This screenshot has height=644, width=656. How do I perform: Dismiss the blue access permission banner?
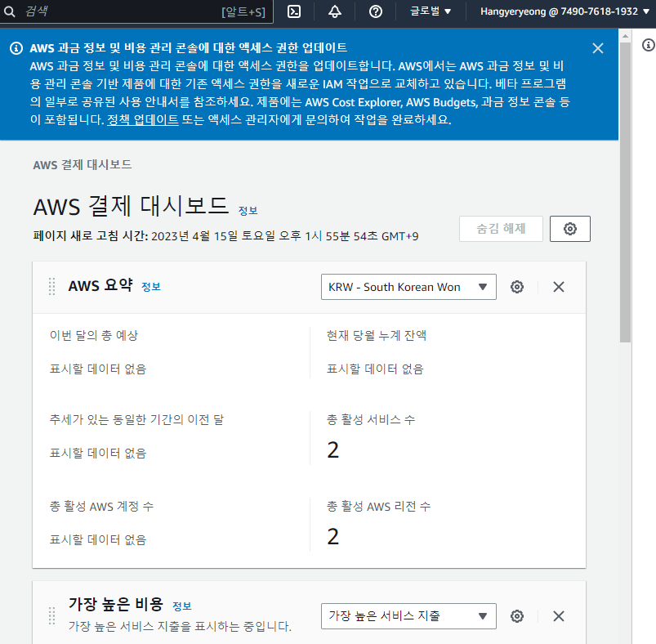point(598,48)
